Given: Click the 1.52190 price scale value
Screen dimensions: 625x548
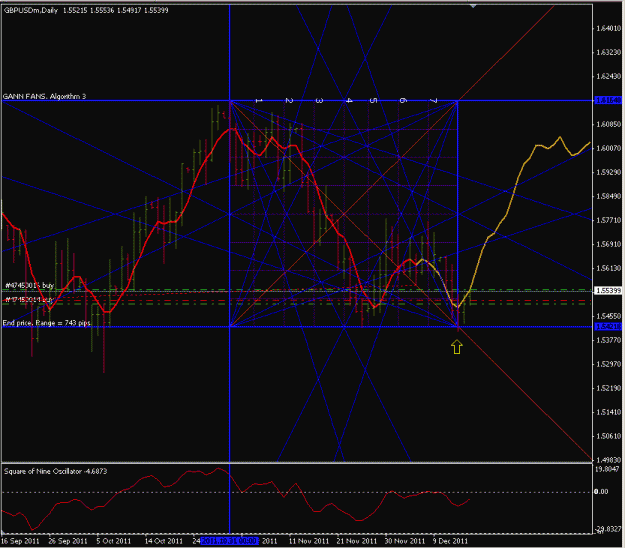Looking at the screenshot, I should 608,388.
